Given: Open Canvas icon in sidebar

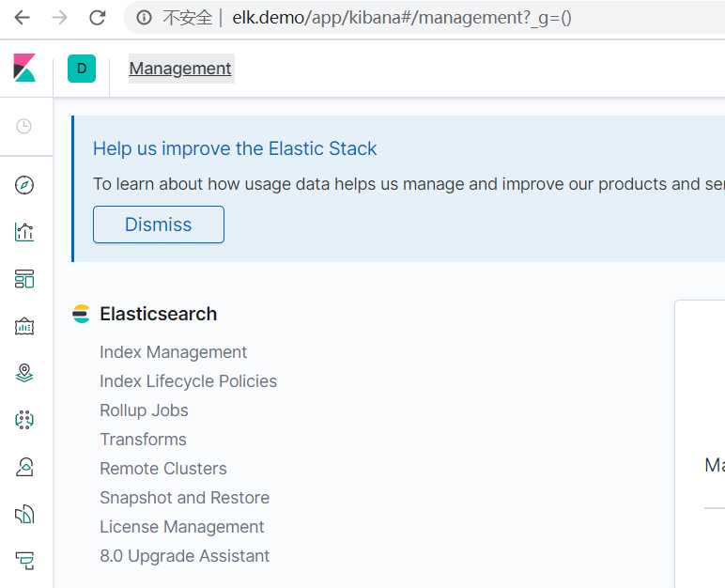Looking at the screenshot, I should tap(24, 326).
